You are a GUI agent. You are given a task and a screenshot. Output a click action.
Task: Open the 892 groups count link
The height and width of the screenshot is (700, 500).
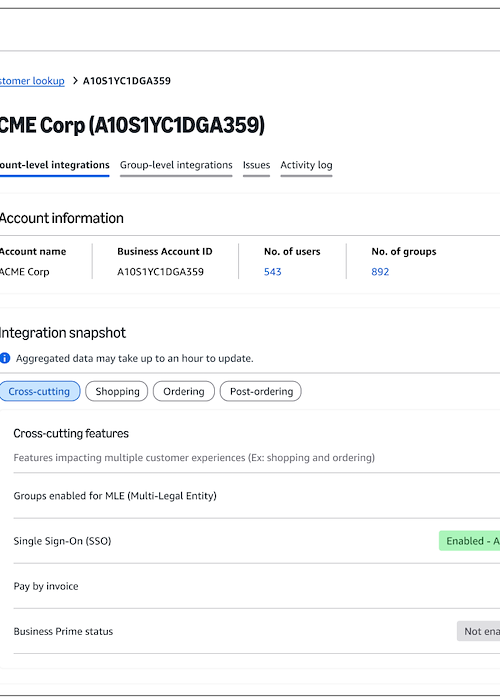[x=380, y=272]
